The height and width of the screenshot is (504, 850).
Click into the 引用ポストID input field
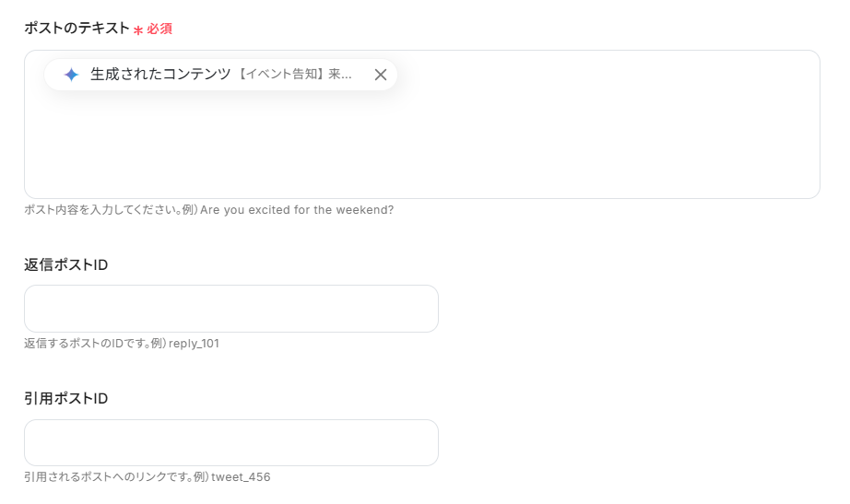(x=230, y=443)
